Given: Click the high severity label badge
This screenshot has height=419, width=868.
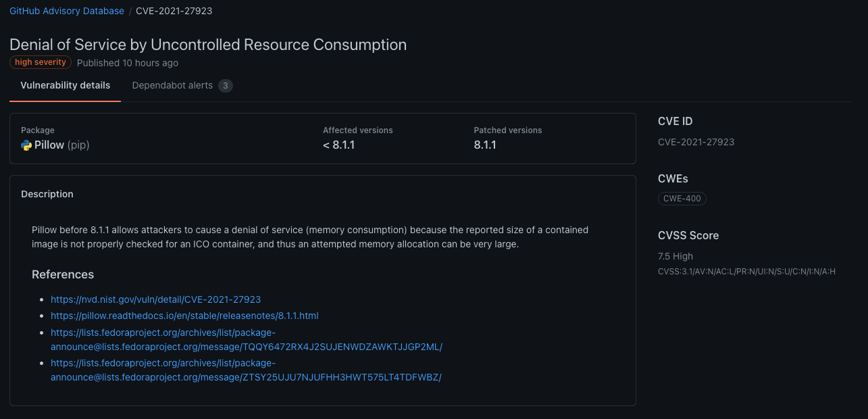Looking at the screenshot, I should (x=41, y=62).
